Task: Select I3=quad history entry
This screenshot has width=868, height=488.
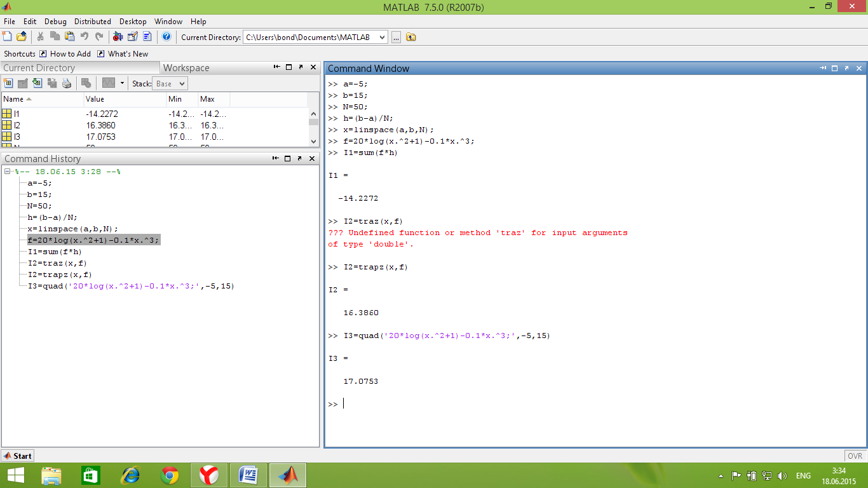Action: point(132,286)
